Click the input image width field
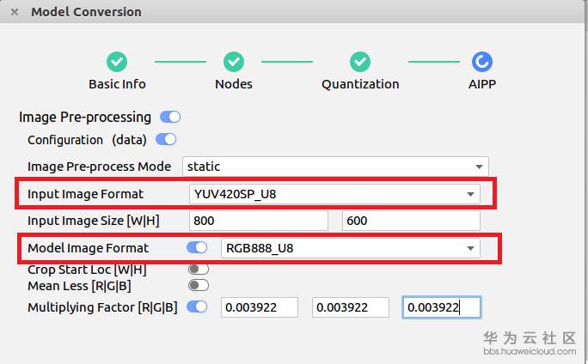588x364 pixels. coord(259,221)
